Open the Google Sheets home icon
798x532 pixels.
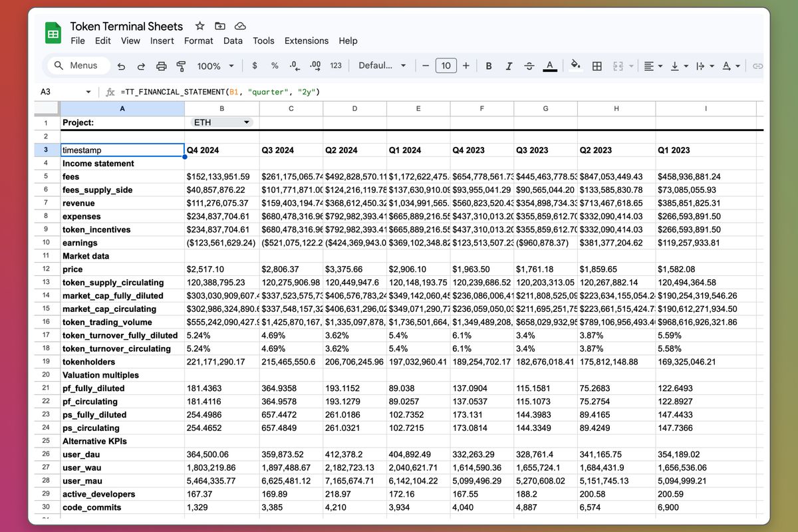click(53, 33)
